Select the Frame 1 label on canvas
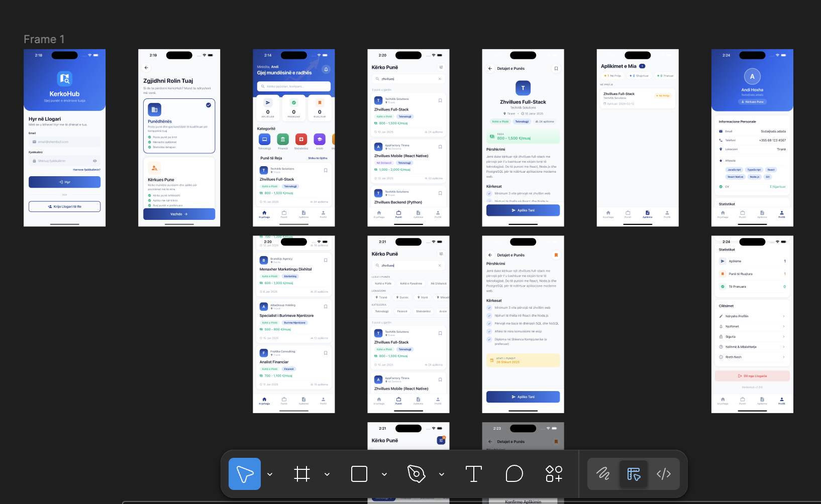This screenshot has width=821, height=504. pos(44,39)
